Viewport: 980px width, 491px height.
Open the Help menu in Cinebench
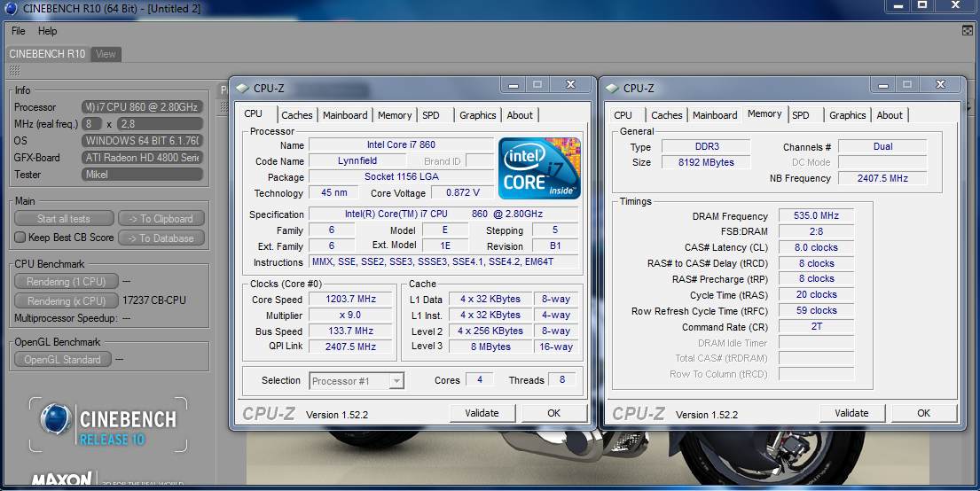pos(47,31)
